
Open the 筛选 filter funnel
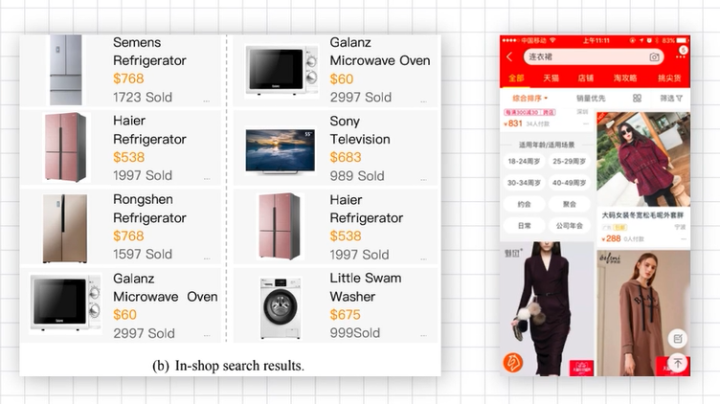click(x=671, y=98)
